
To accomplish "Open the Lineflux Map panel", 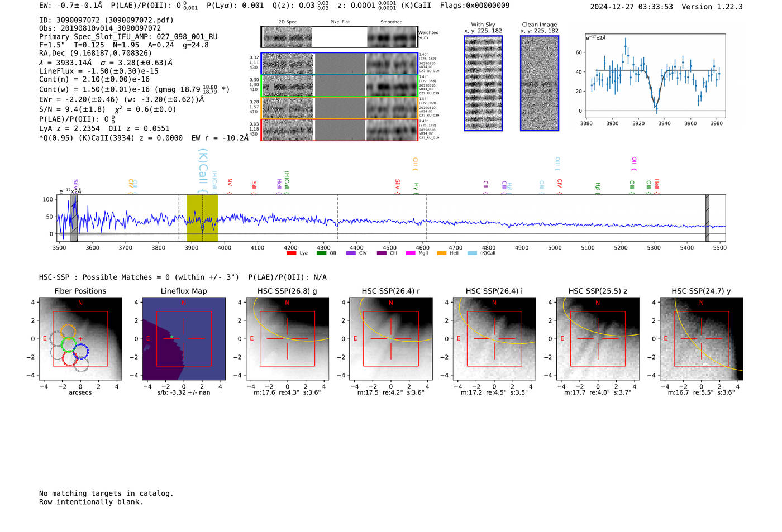I will (184, 339).
